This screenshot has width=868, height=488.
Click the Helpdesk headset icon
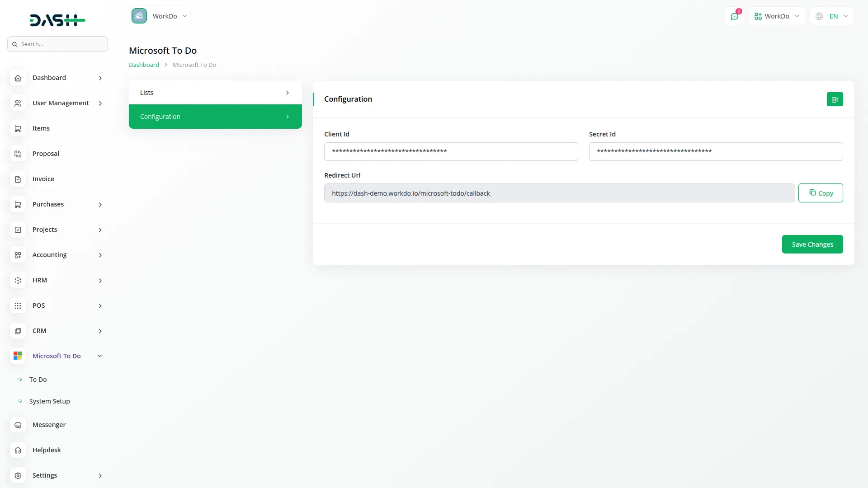point(18,450)
